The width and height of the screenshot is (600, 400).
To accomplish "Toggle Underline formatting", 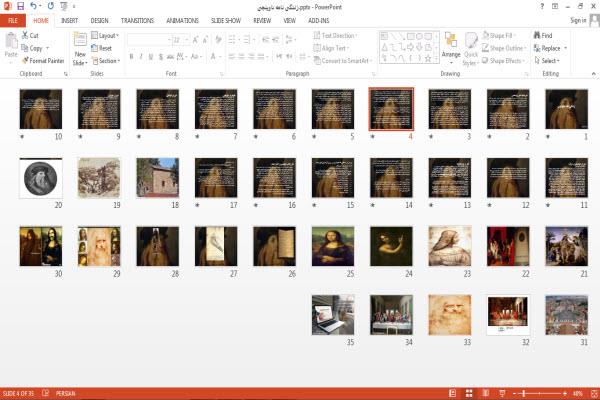I will (x=151, y=57).
